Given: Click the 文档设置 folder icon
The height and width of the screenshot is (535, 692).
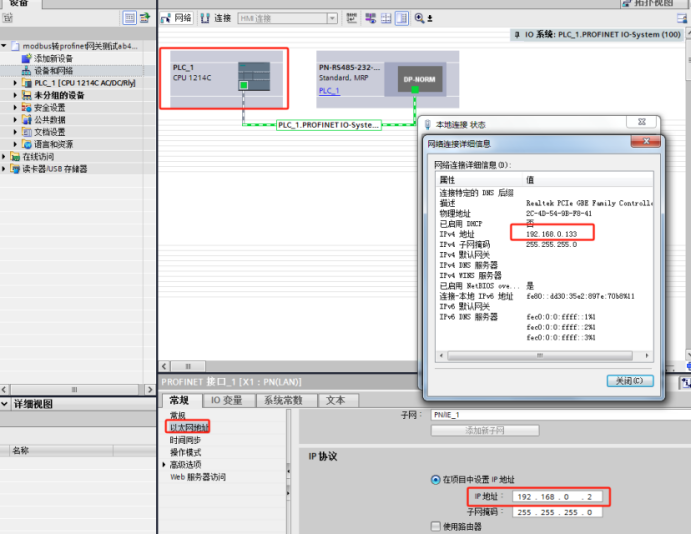Looking at the screenshot, I should 26,132.
